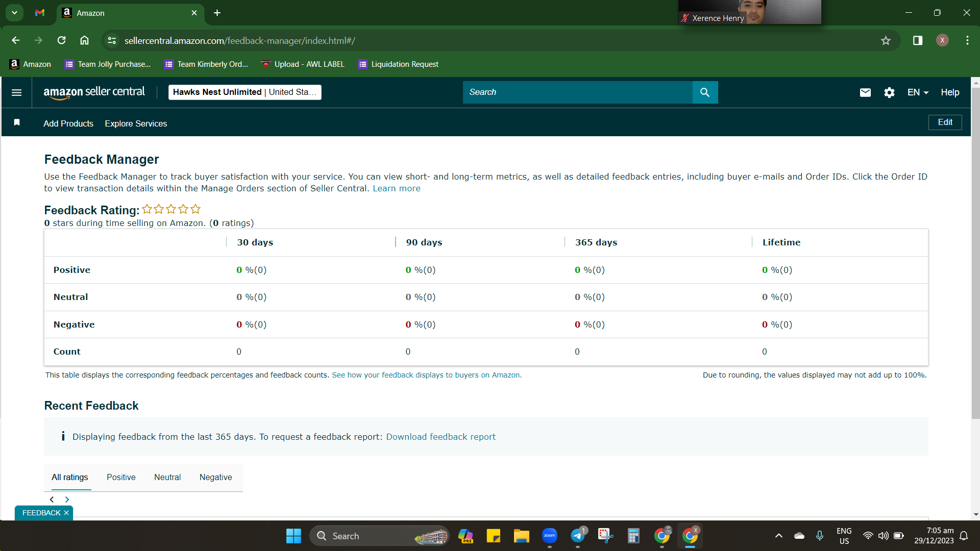Open a new browser tab

pyautogui.click(x=217, y=13)
